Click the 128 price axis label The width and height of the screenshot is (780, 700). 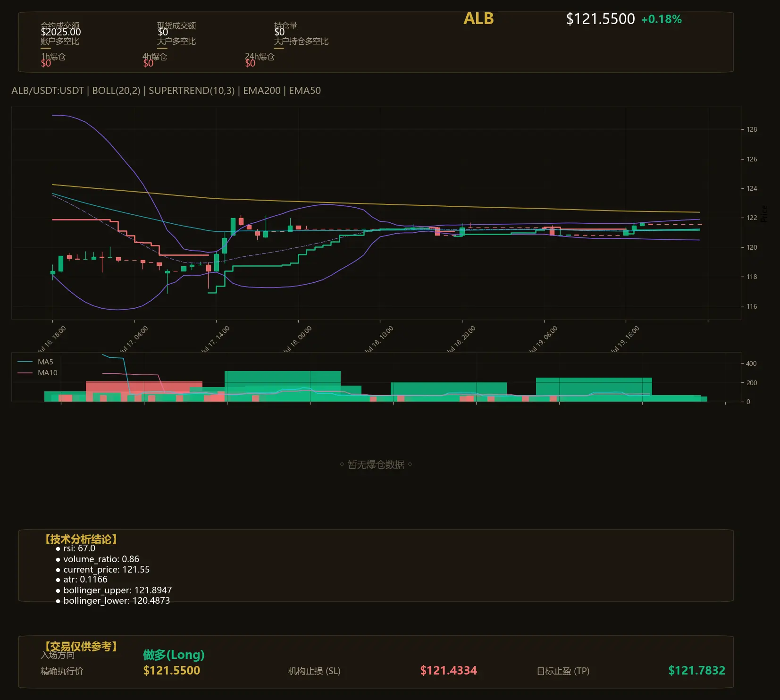pos(752,129)
